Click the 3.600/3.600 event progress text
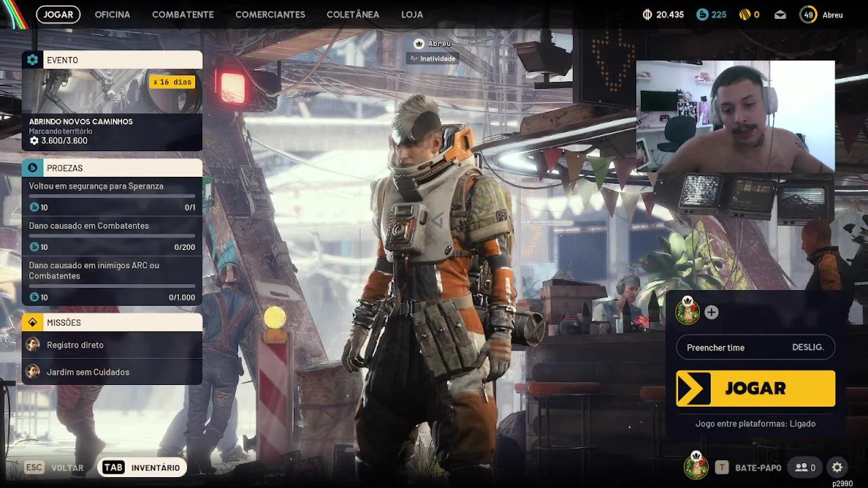This screenshot has height=488, width=868. pos(64,141)
